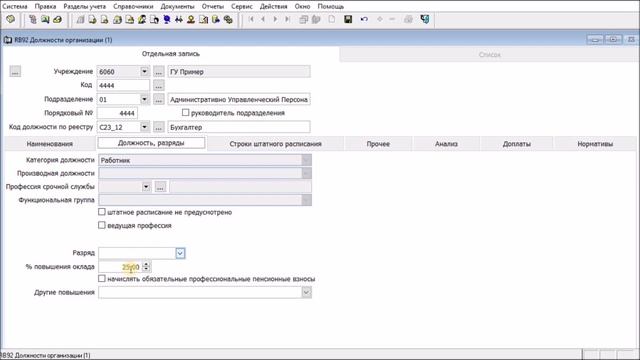Select the 'Должность, разряды' tab

[151, 143]
